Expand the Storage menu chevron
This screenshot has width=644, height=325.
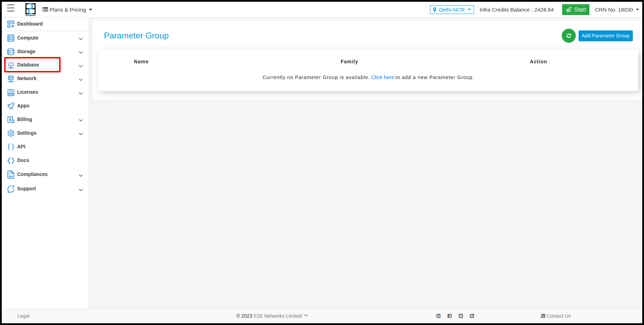(x=81, y=52)
